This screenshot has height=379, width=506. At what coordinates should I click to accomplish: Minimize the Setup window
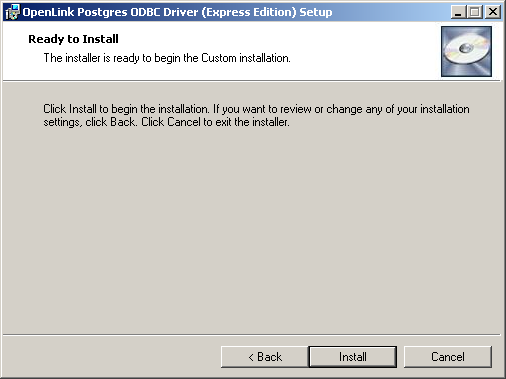[x=459, y=12]
